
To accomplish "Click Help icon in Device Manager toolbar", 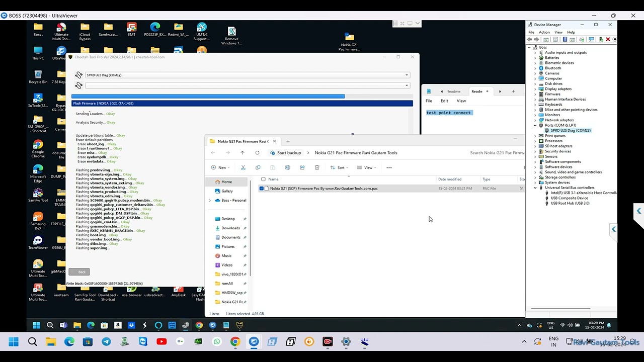I will point(565,39).
